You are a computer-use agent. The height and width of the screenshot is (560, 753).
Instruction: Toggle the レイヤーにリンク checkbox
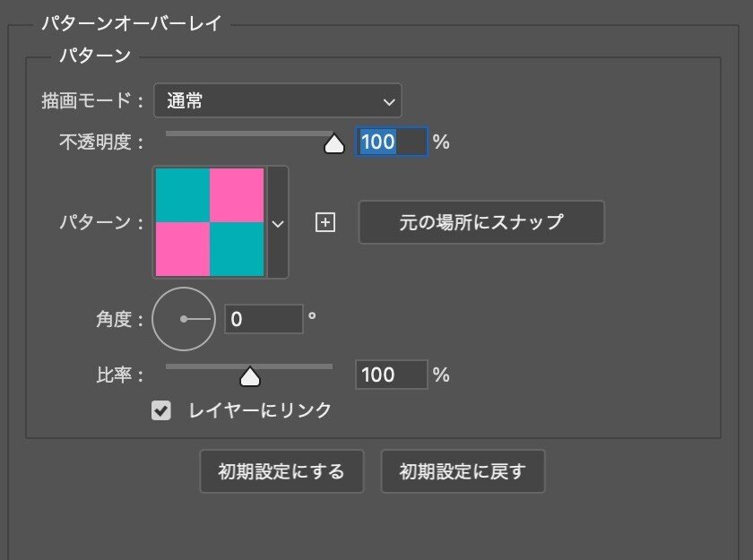161,410
